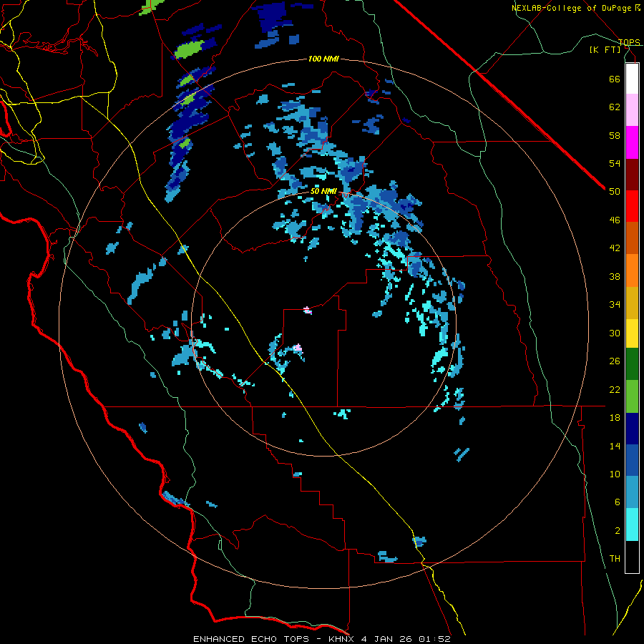
Task: Pick the yellow legend swatch
Action: (632, 333)
